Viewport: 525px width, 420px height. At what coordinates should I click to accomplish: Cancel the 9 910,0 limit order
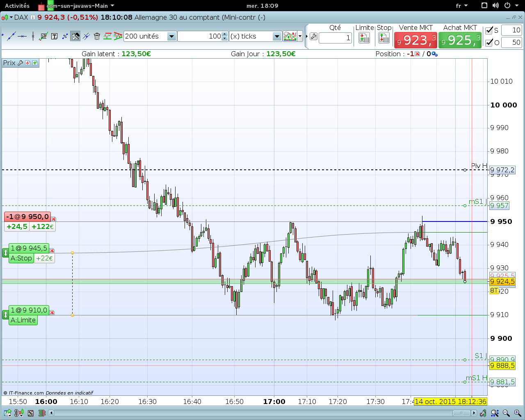click(52, 313)
